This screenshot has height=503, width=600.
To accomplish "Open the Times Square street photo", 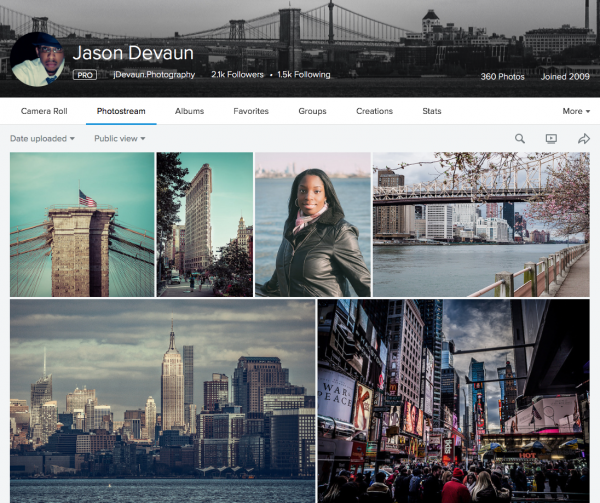I will pos(454,401).
